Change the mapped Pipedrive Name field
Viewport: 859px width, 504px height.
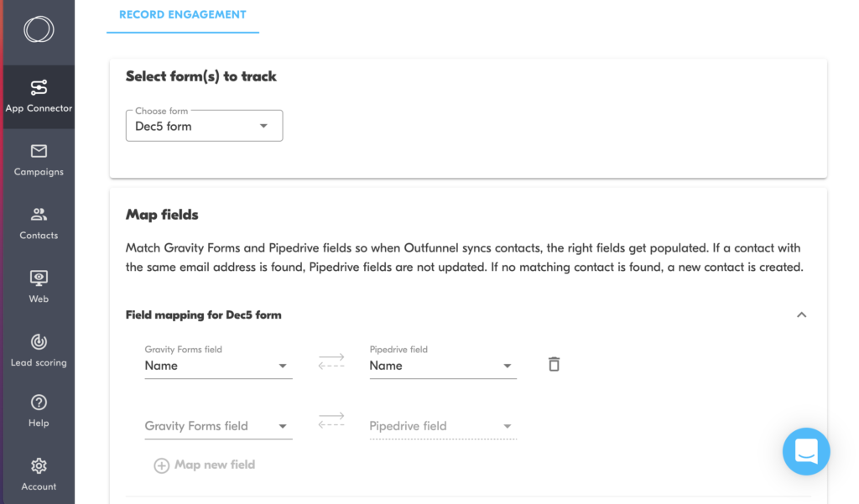[443, 366]
